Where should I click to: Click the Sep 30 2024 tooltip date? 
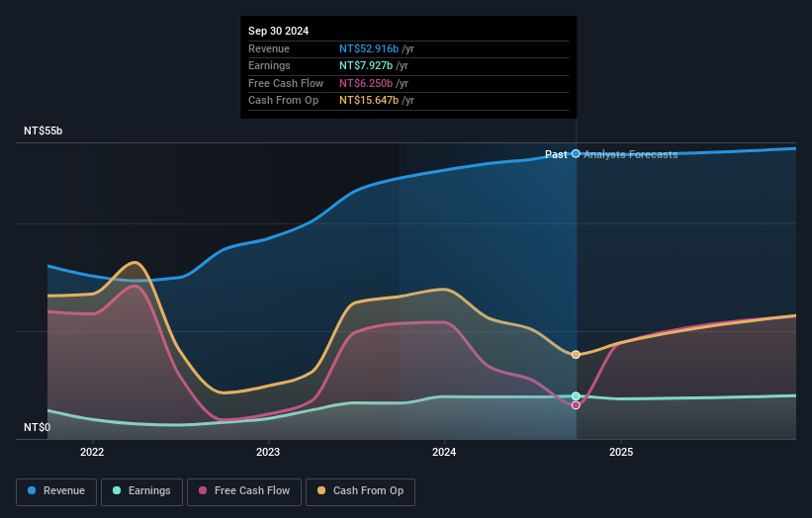(279, 31)
